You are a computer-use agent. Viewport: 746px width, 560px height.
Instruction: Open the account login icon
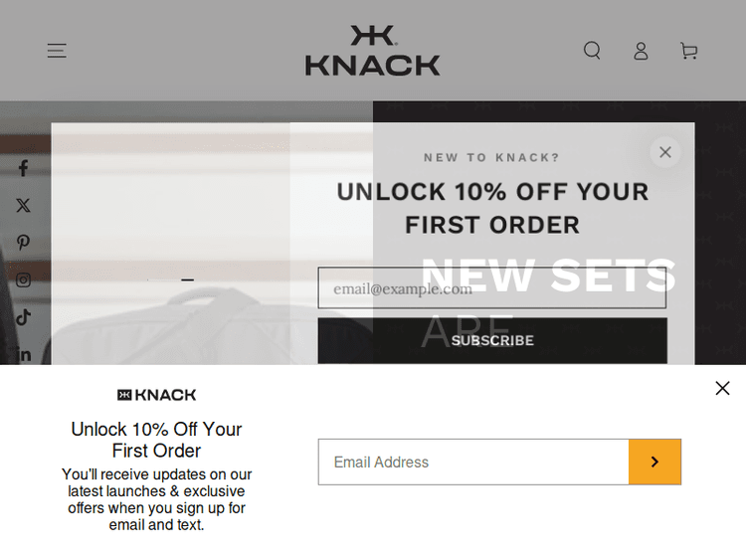(x=641, y=51)
